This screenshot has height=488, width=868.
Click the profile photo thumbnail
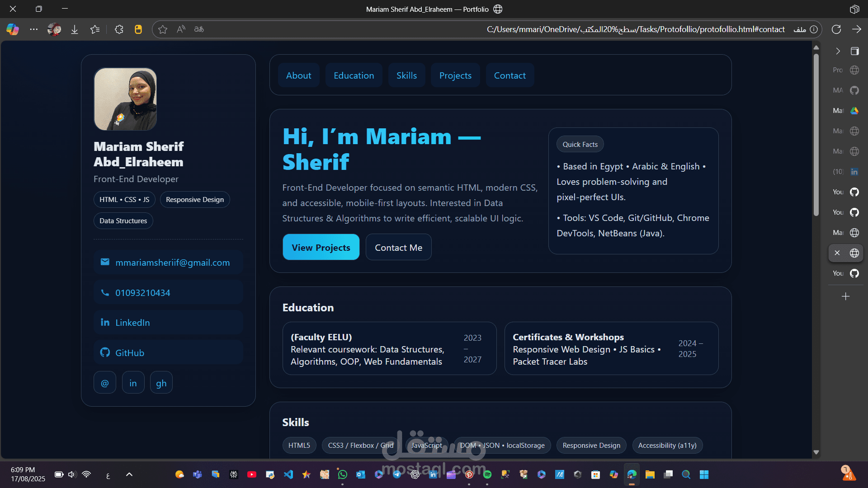125,99
